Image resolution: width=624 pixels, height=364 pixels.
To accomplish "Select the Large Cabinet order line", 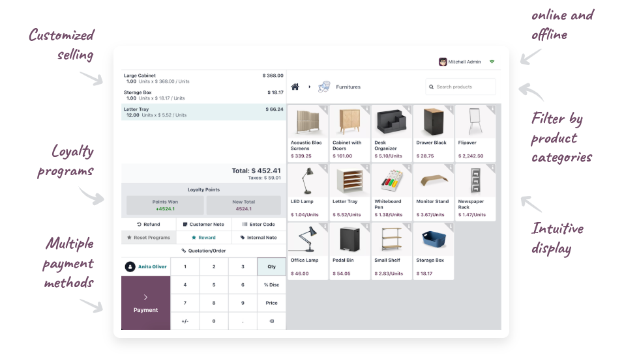I will point(203,78).
